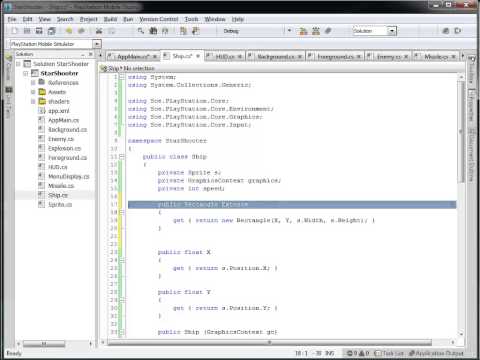Switch to the AppMain.cs tab
Screen dimensions: 480x360
click(133, 57)
